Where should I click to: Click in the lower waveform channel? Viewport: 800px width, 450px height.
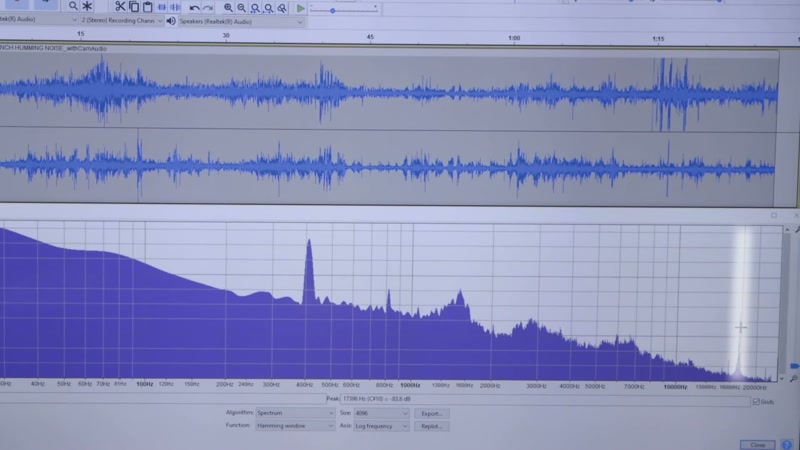click(x=388, y=167)
